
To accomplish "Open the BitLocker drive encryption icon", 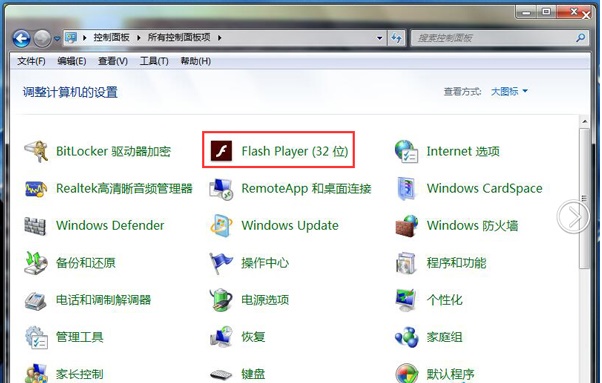I will (36, 151).
